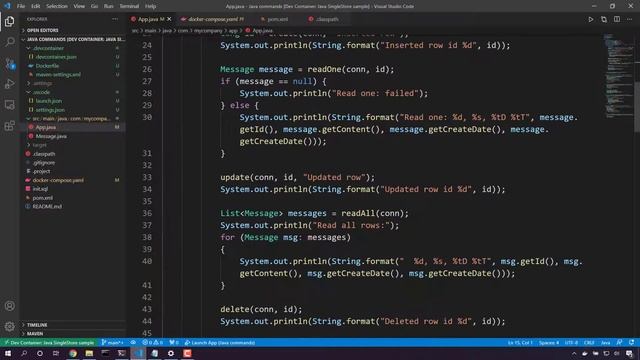640x360 pixels.
Task: Open the Explorer view in activity bar
Action: [x=9, y=21]
